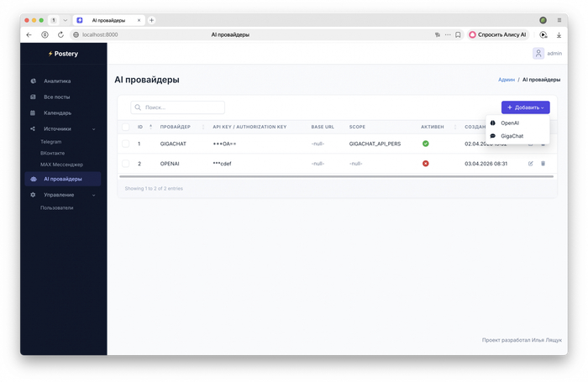Open the Telegram sources link
The width and height of the screenshot is (588, 382).
tap(51, 142)
